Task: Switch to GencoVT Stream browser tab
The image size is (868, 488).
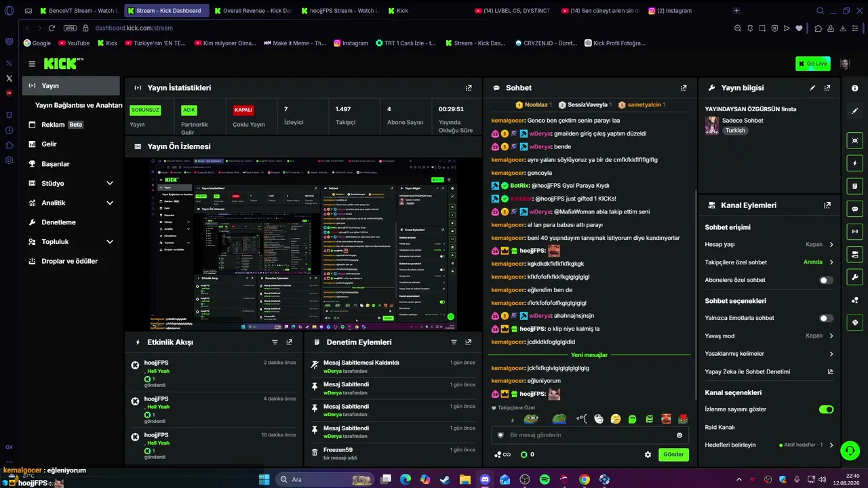Action: coord(79,11)
